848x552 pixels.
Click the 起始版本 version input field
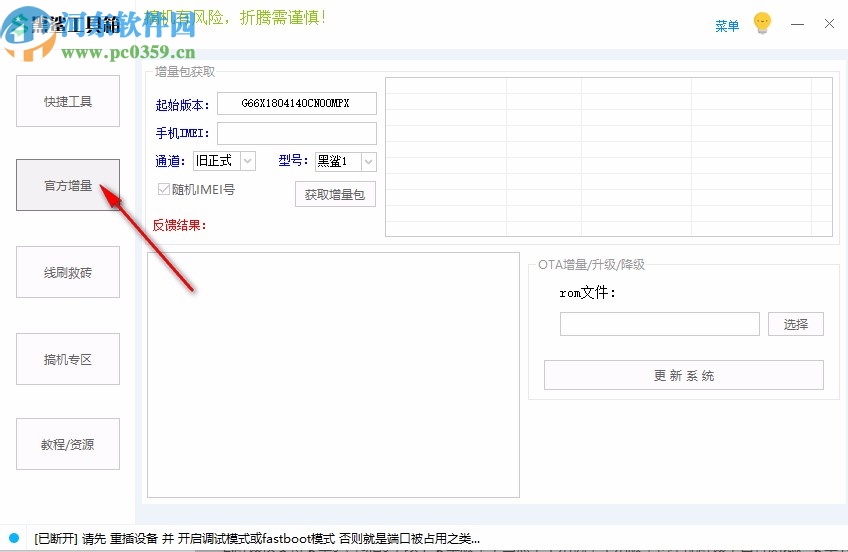pos(296,103)
